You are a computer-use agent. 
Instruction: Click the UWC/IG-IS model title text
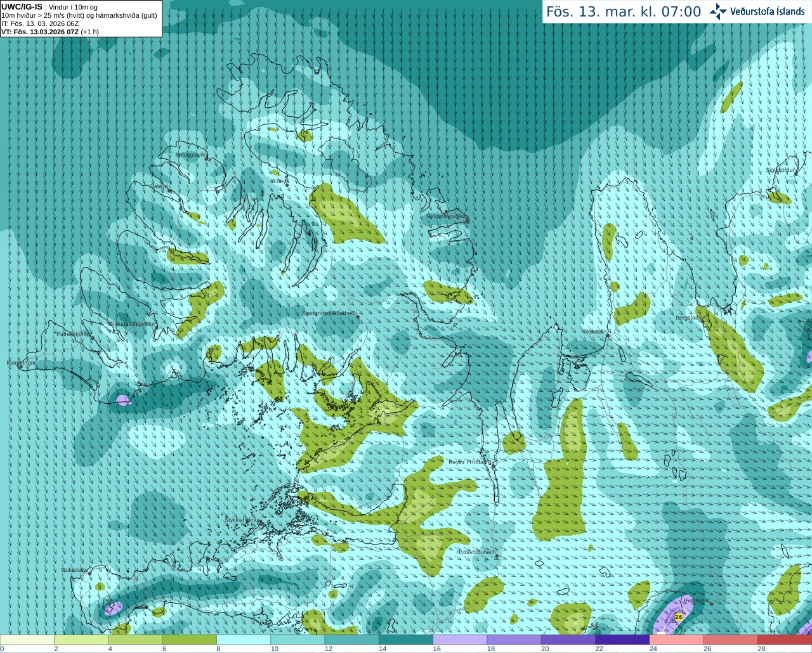pos(22,7)
